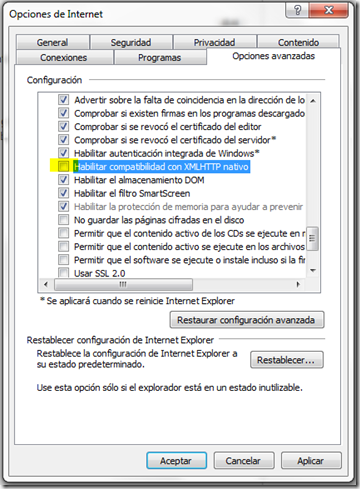
Task: Click Restaurar configuración avanzada button
Action: [246, 320]
